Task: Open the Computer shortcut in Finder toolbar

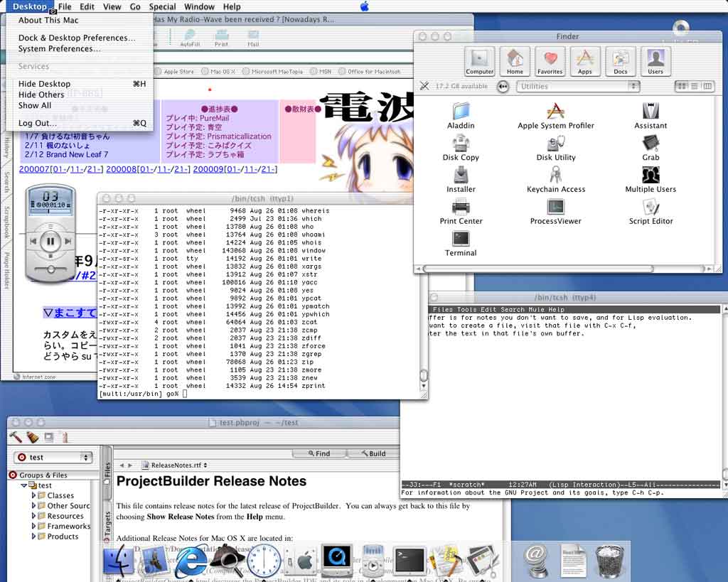Action: (x=479, y=61)
